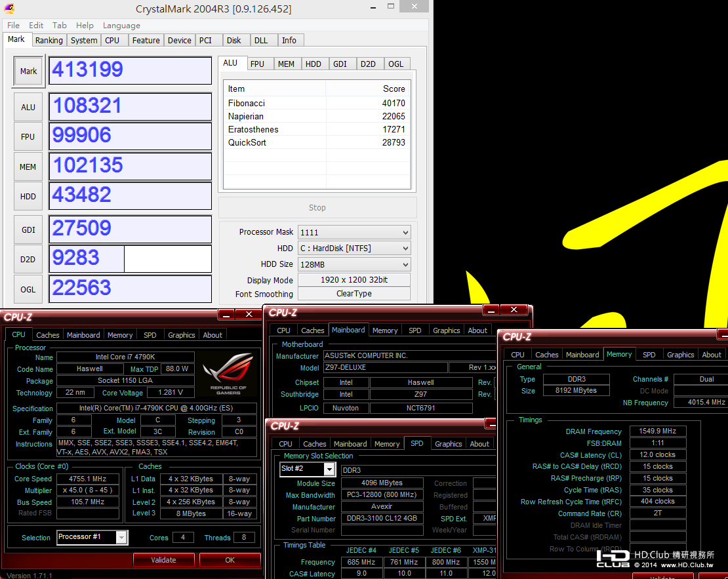The image size is (728, 579).
Task: Click the DDR3-3100 CL12 4GB part number
Action: pos(382,518)
